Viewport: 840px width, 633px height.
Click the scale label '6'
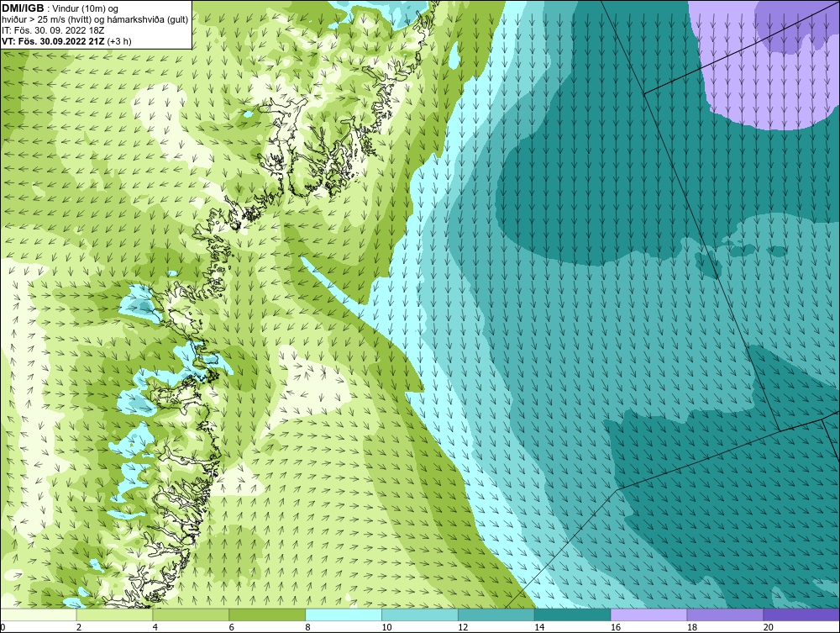tap(232, 627)
